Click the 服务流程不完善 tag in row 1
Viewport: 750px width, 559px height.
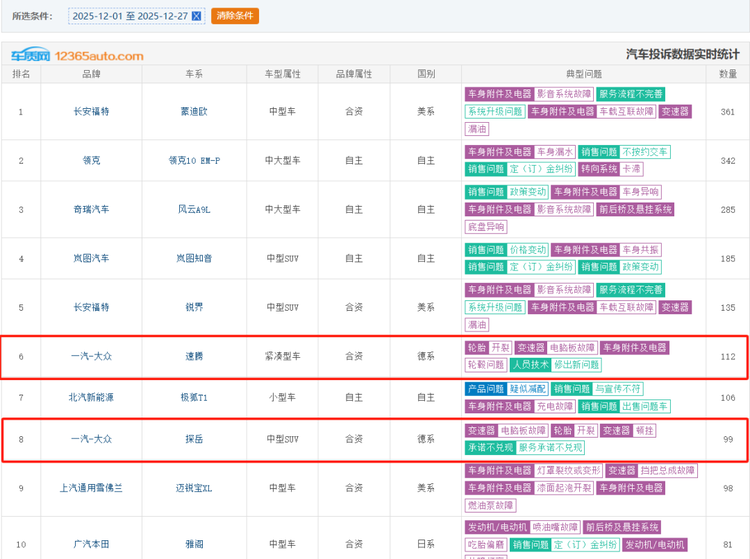click(631, 94)
